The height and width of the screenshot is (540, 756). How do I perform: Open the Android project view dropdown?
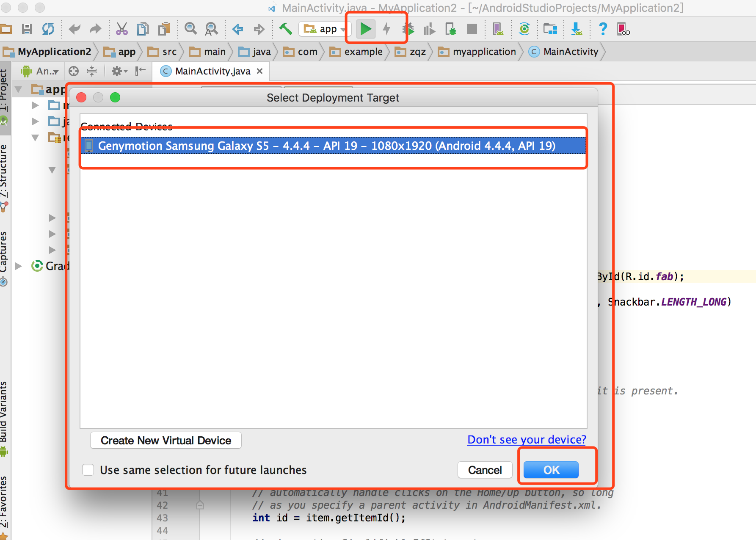click(x=40, y=71)
